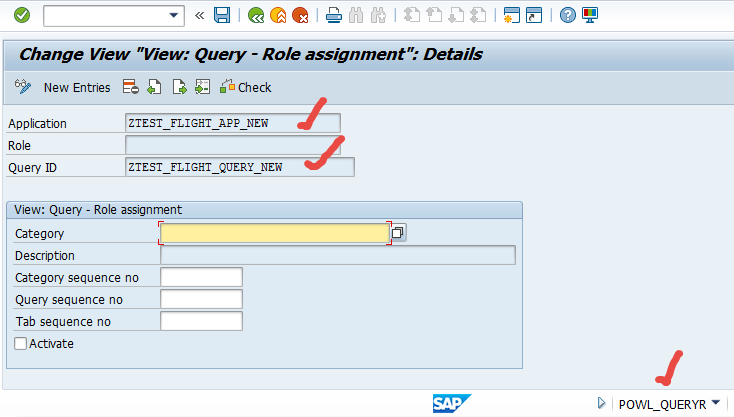The width and height of the screenshot is (734, 417).
Task: Go to first page icon
Action: pyautogui.click(x=411, y=15)
